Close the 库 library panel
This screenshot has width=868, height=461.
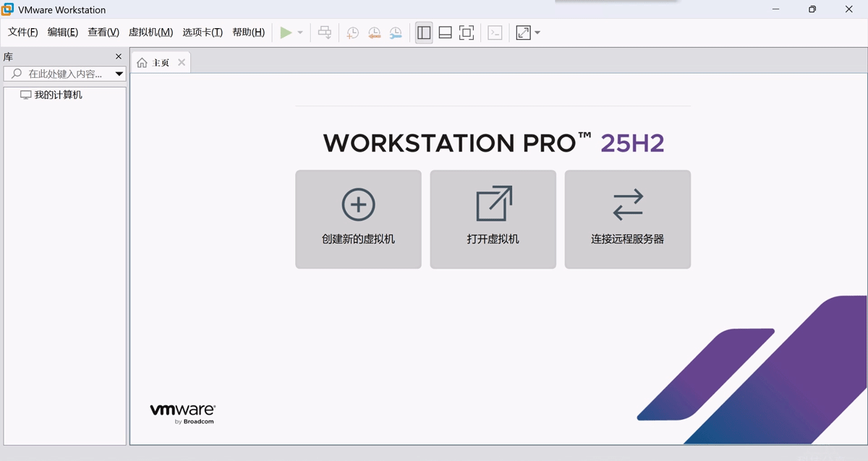(119, 56)
